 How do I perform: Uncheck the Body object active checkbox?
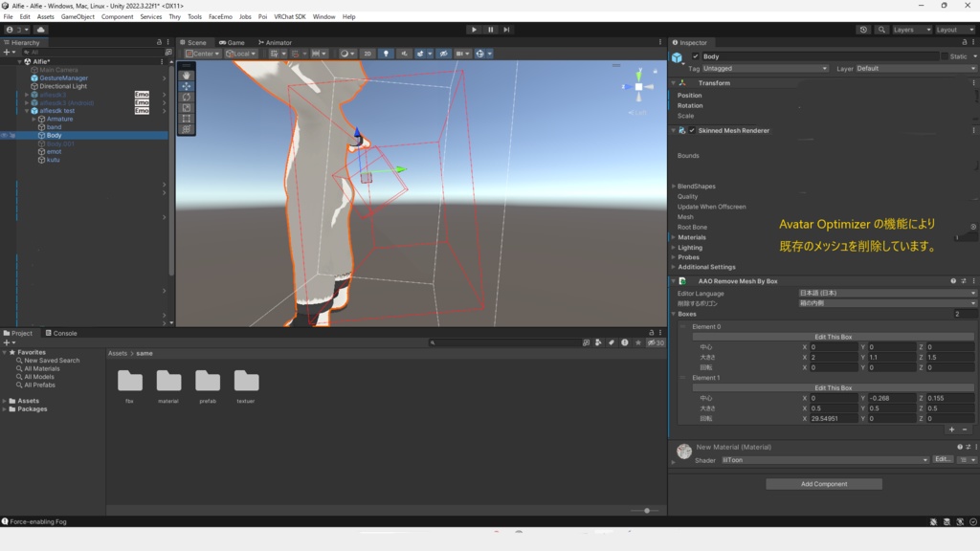695,56
